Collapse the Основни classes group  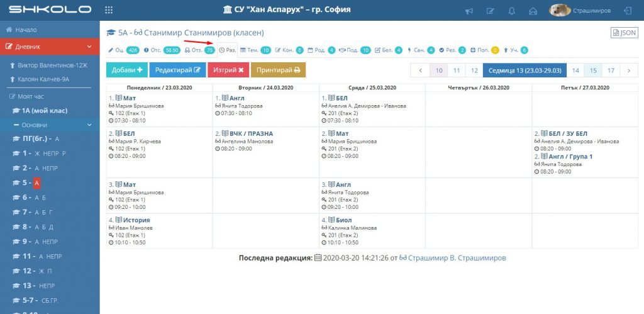tap(50, 125)
